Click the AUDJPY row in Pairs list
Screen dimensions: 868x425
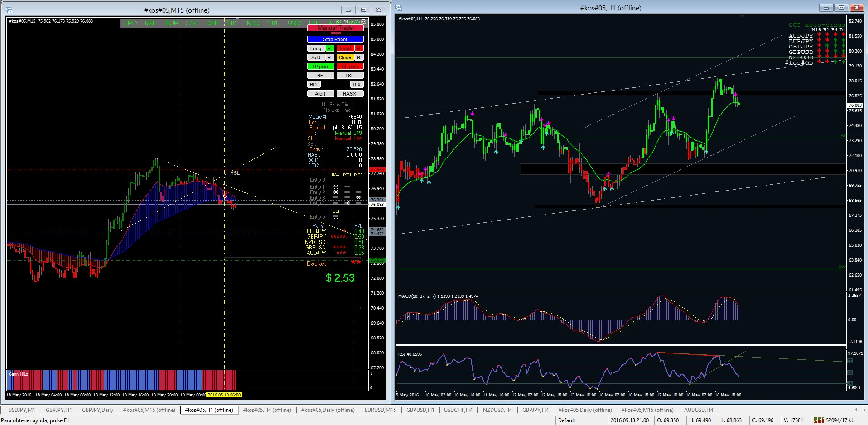[x=335, y=253]
